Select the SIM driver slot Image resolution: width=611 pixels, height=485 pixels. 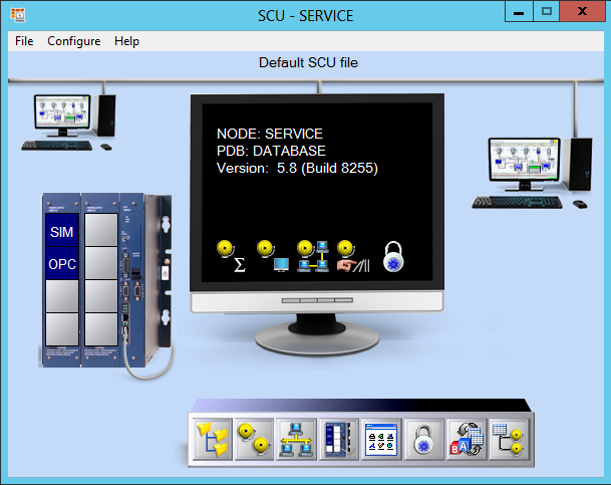tap(62, 230)
